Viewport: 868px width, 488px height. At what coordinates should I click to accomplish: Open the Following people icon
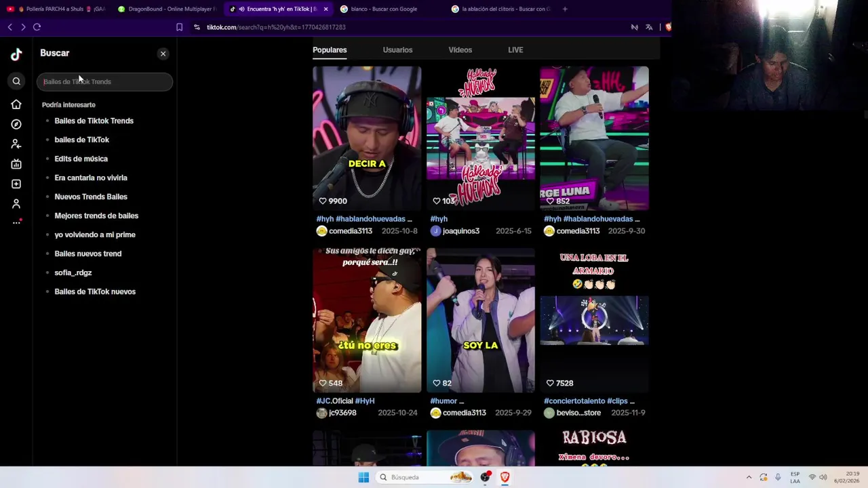(16, 144)
